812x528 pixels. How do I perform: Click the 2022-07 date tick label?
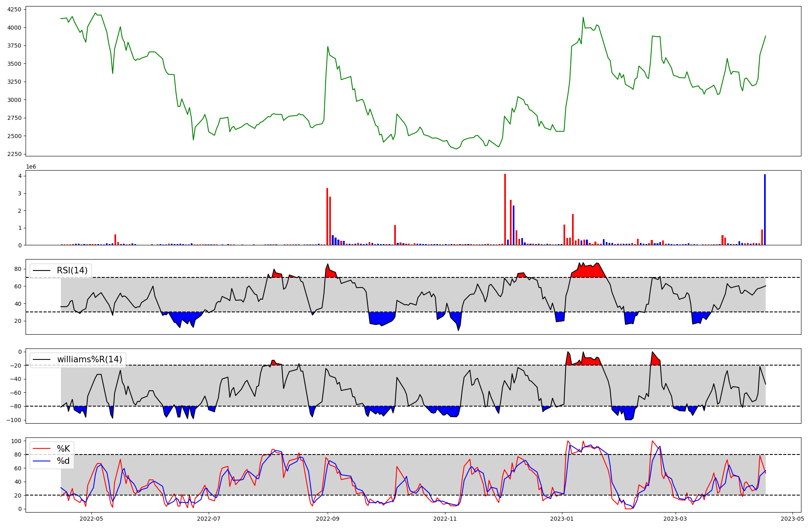point(209,519)
